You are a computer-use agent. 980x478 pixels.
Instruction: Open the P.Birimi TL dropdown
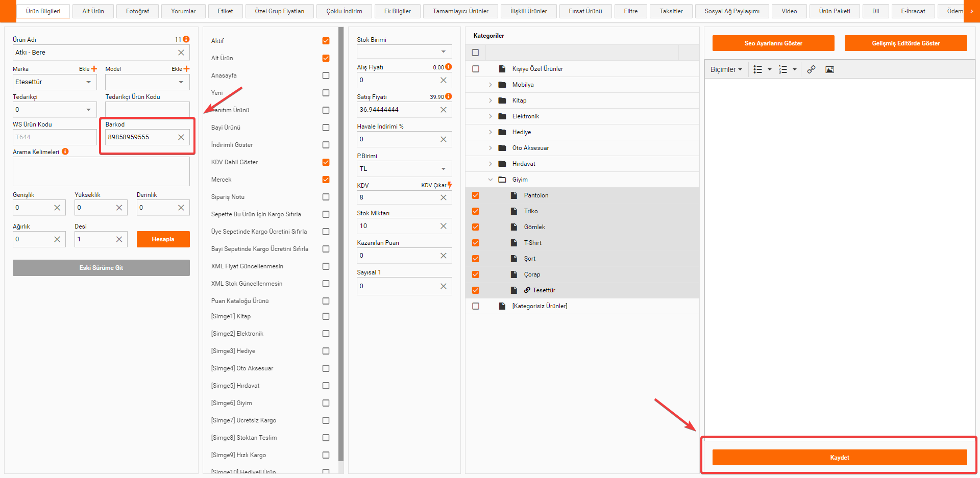pos(404,169)
